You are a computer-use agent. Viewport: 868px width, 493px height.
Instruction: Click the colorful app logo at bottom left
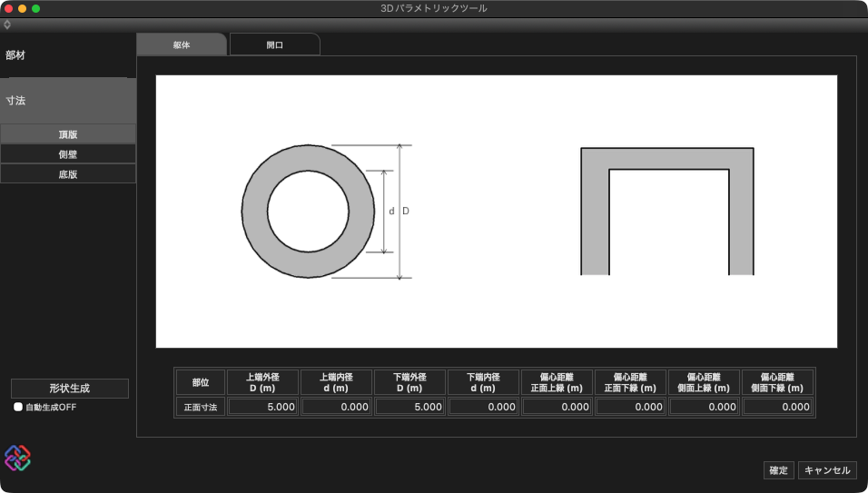click(18, 458)
